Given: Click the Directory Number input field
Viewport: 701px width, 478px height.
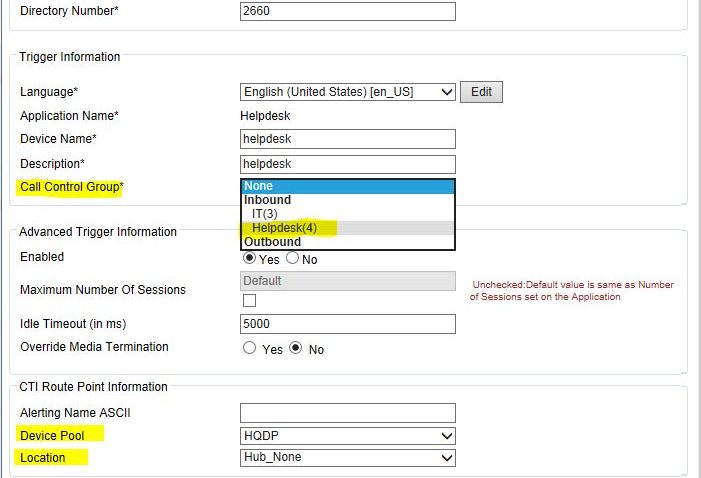Looking at the screenshot, I should [347, 12].
